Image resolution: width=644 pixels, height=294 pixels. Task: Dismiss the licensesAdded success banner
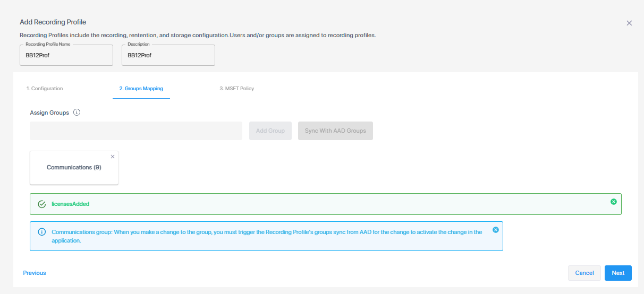coord(614,202)
